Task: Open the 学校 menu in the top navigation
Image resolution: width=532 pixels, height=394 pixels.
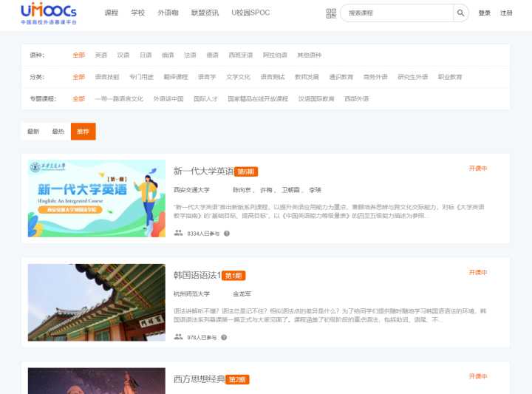Action: point(137,13)
